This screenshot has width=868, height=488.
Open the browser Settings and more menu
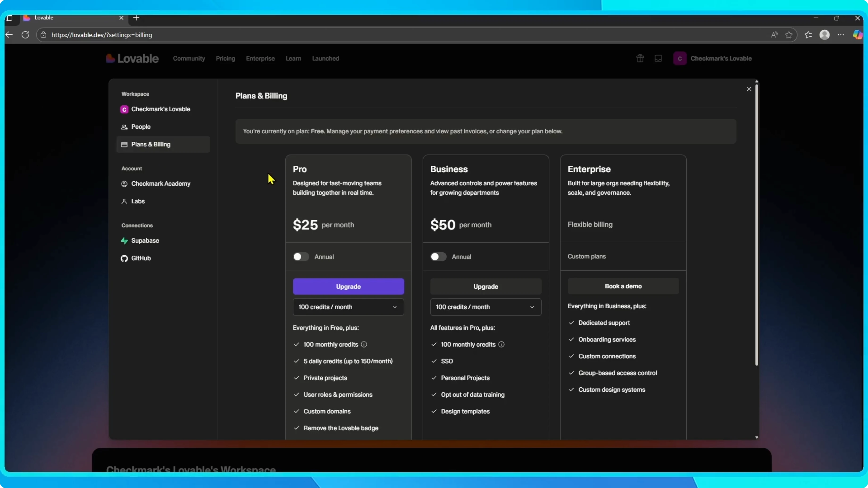click(x=841, y=35)
